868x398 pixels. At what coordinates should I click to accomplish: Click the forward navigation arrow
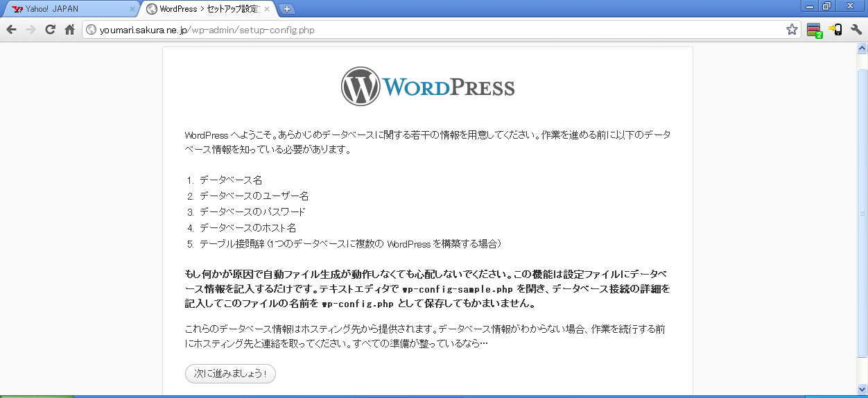coord(31,30)
